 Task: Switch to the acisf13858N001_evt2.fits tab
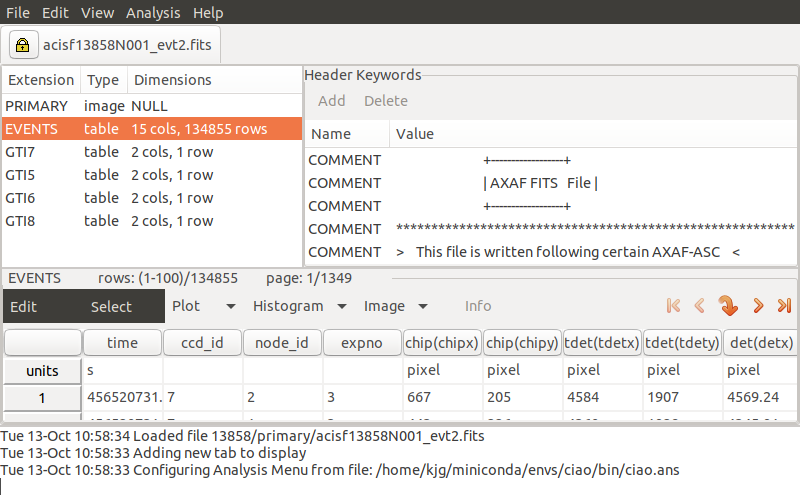pyautogui.click(x=128, y=45)
